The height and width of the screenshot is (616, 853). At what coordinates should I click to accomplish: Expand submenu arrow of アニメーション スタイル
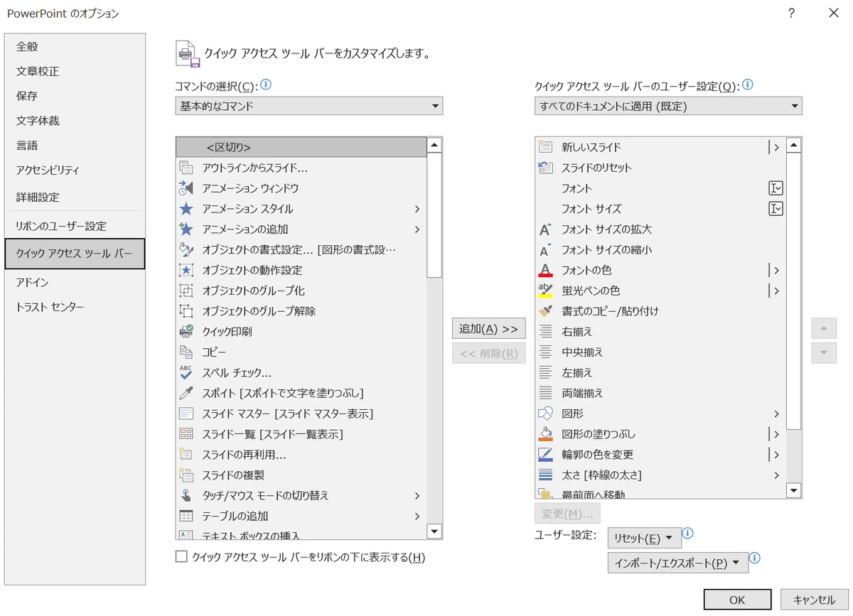click(x=417, y=209)
